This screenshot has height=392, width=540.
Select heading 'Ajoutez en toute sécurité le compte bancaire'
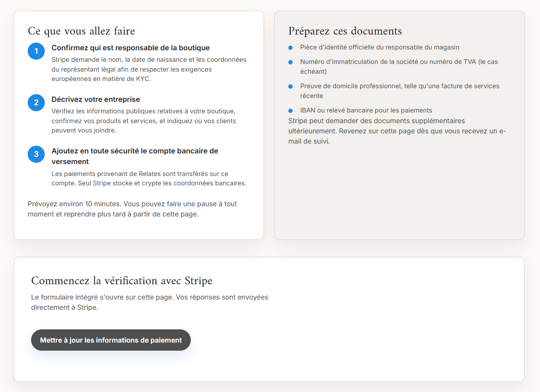[x=135, y=156]
